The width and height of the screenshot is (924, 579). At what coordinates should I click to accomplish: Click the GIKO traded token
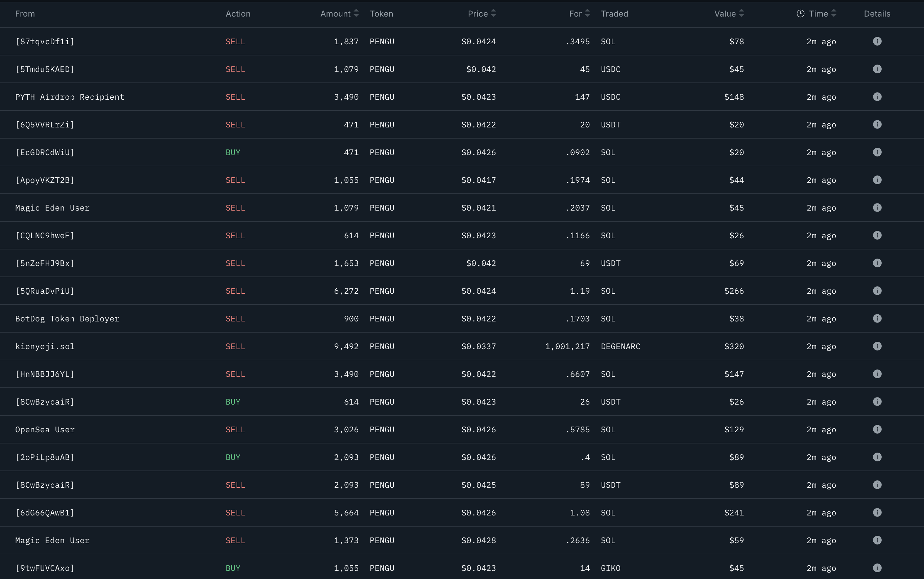click(x=610, y=568)
